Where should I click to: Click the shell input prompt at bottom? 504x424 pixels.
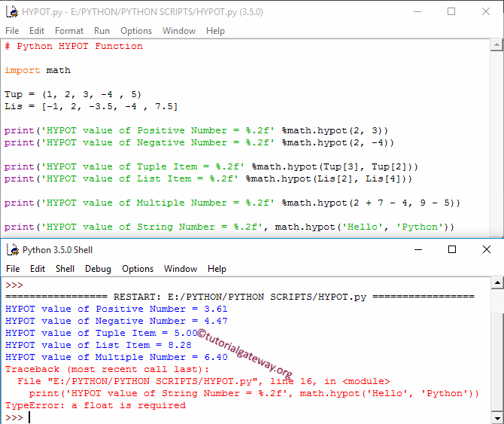pyautogui.click(x=18, y=417)
